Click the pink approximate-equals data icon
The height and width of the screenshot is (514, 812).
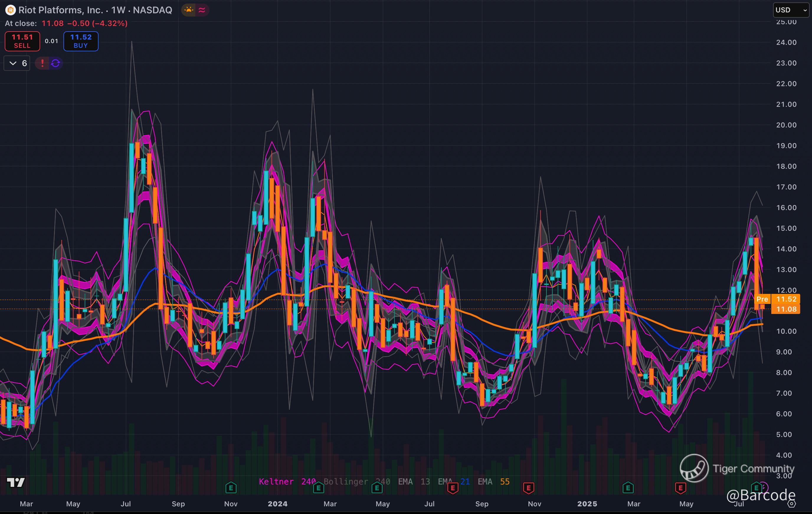[x=202, y=10]
